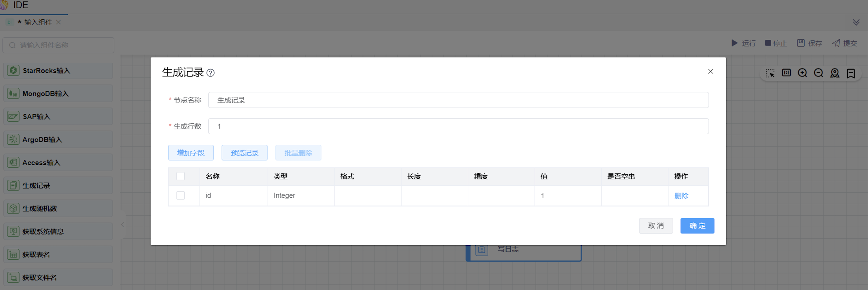The width and height of the screenshot is (868, 290).
Task: Click the 生成行数 input field
Action: pos(458,126)
